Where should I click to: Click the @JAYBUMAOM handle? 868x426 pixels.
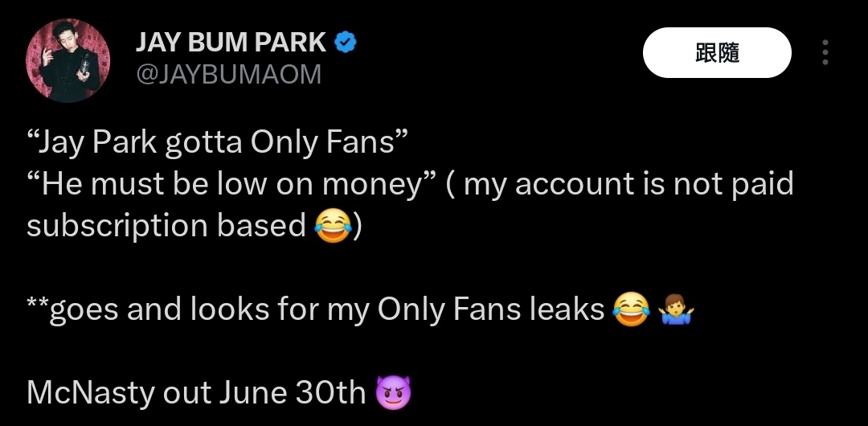tap(228, 75)
